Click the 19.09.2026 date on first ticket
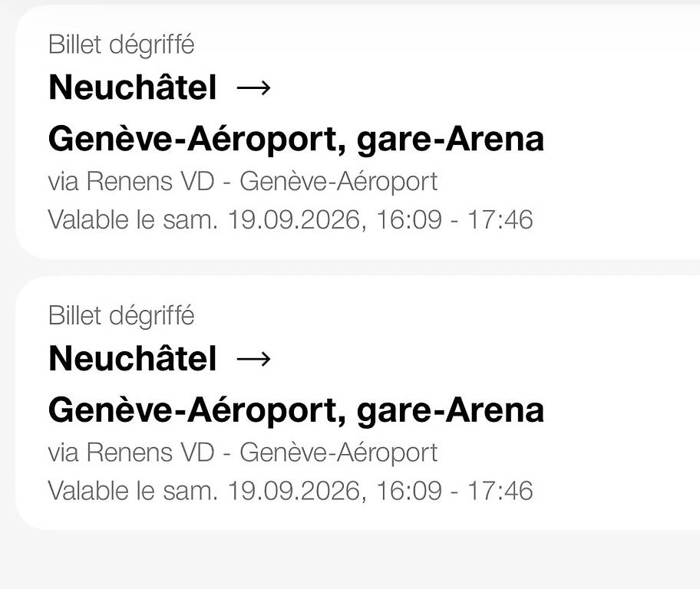Image resolution: width=700 pixels, height=589 pixels. pos(295,219)
